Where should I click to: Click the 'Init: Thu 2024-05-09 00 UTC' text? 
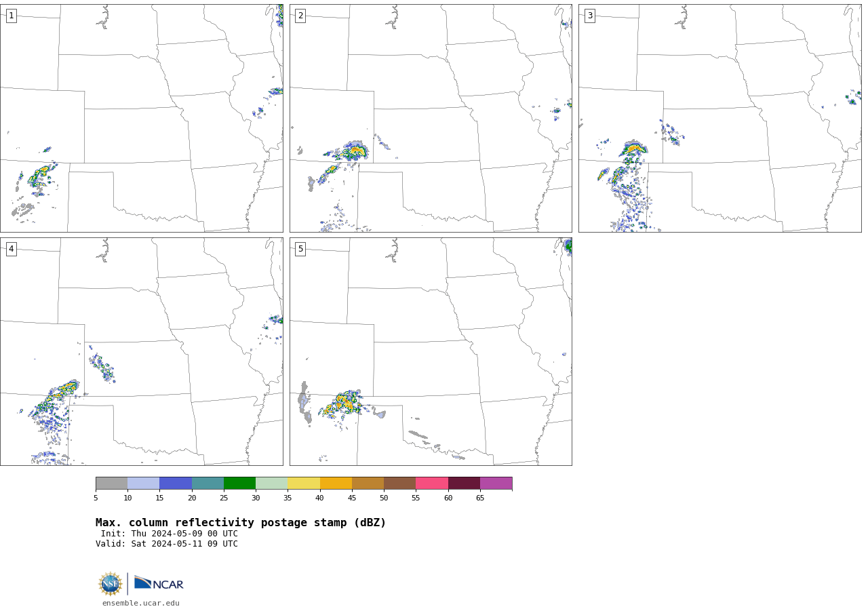(x=170, y=534)
